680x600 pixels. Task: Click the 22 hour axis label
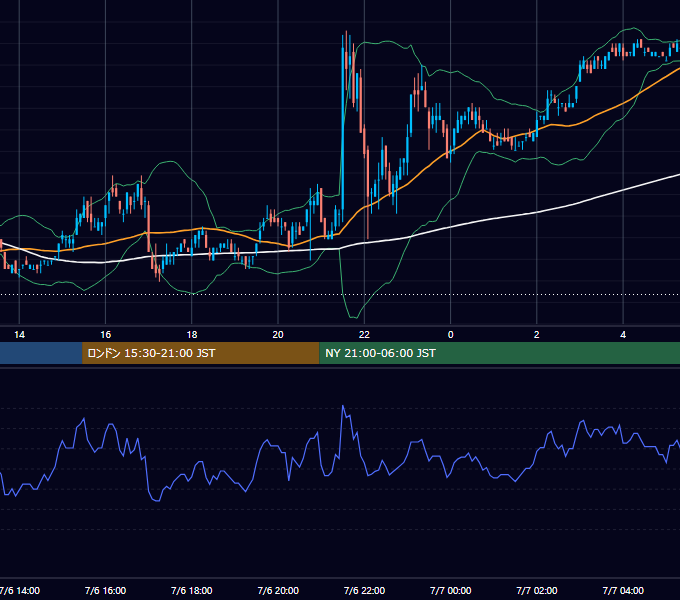point(364,335)
